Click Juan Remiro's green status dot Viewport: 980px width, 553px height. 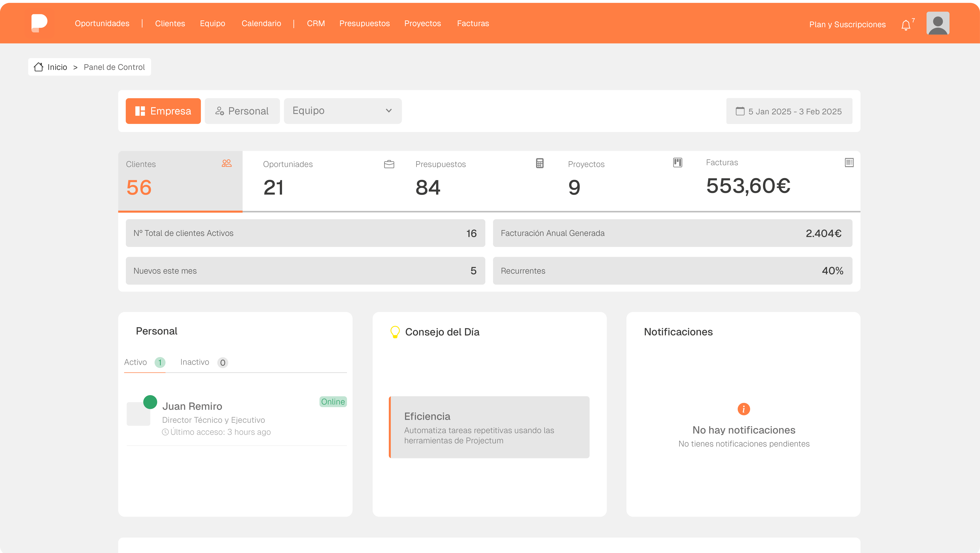(150, 402)
